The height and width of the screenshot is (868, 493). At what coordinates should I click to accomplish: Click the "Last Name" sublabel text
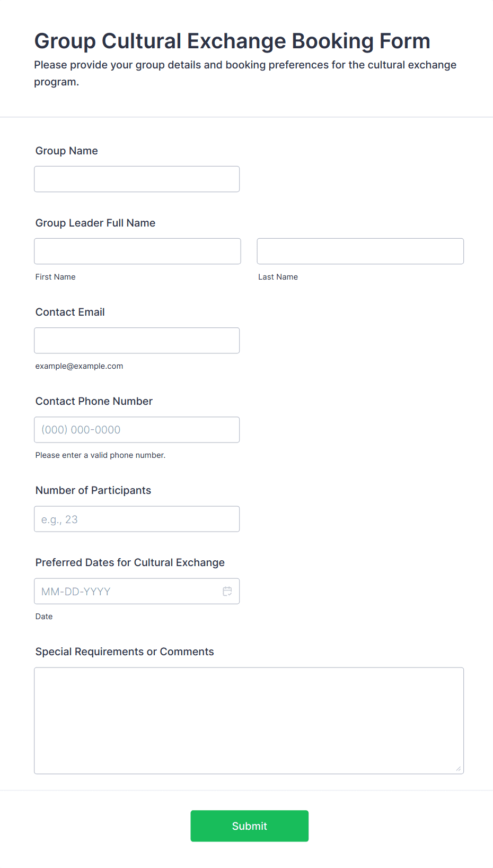pyautogui.click(x=278, y=277)
